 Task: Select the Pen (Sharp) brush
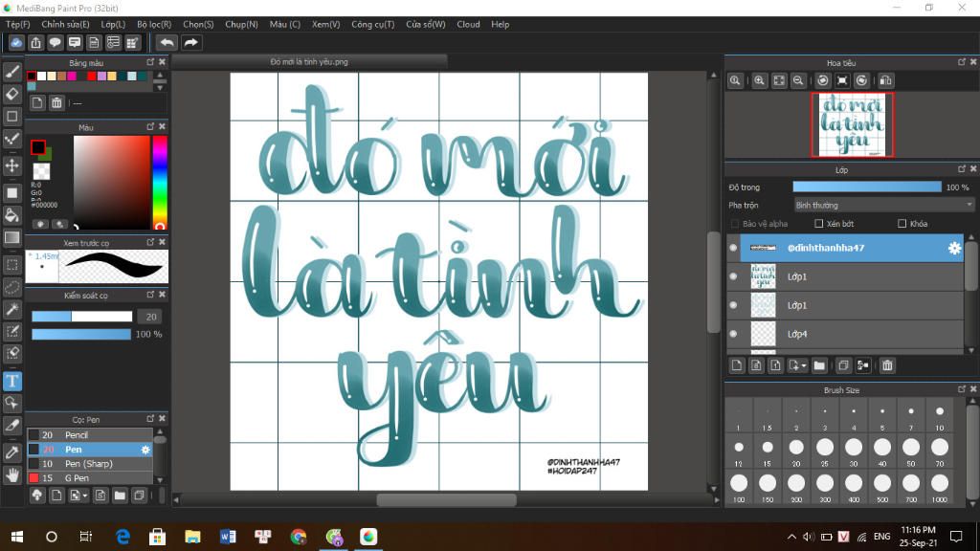tap(90, 464)
